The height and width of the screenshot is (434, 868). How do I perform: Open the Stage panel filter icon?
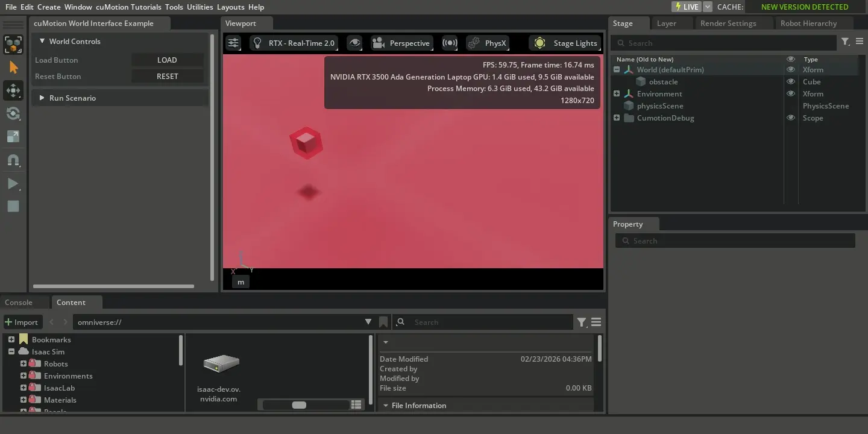click(845, 42)
